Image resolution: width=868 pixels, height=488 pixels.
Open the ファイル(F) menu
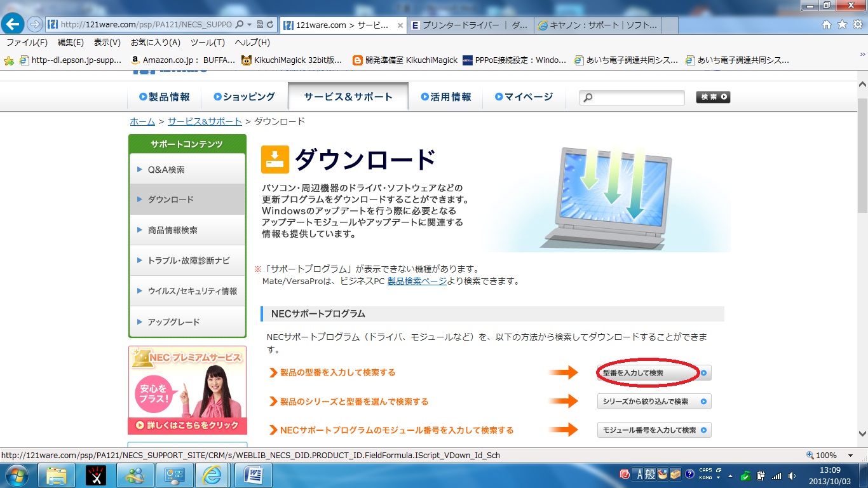[x=27, y=43]
